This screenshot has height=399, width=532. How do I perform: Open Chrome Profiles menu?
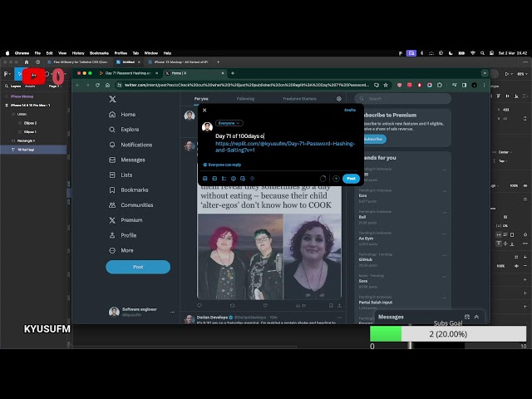121,53
